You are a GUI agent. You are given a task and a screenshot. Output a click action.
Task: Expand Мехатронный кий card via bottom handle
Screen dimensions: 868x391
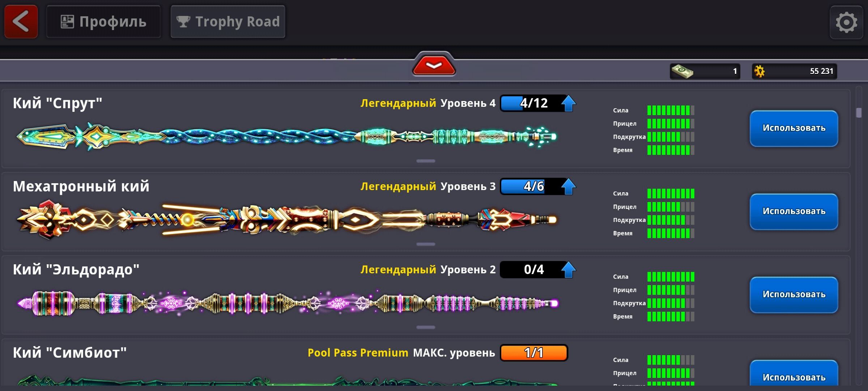point(426,244)
